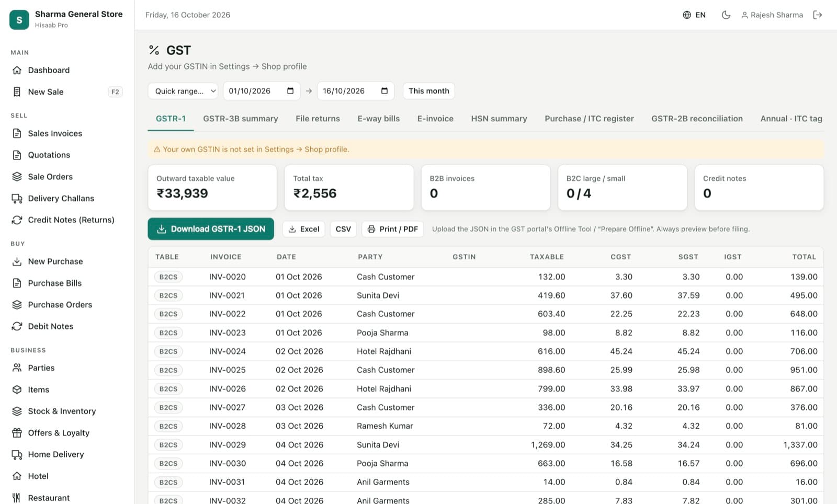Click the Print / PDF button
The image size is (837, 504).
[x=393, y=229]
